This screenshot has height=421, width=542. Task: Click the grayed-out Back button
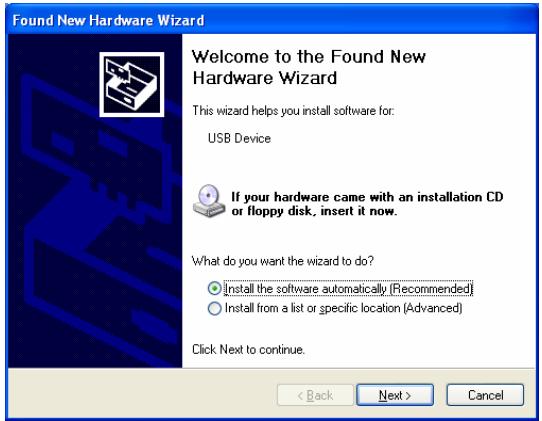[315, 395]
